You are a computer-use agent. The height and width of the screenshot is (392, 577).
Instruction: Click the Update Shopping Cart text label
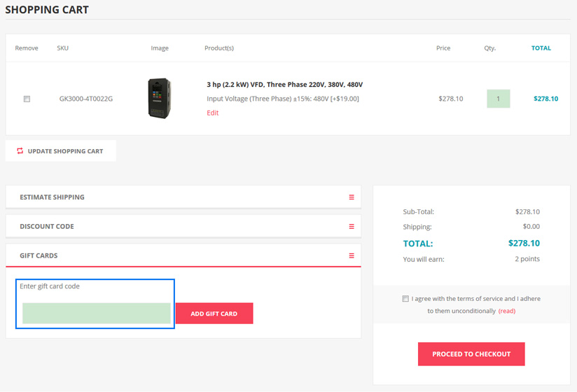pyautogui.click(x=65, y=151)
